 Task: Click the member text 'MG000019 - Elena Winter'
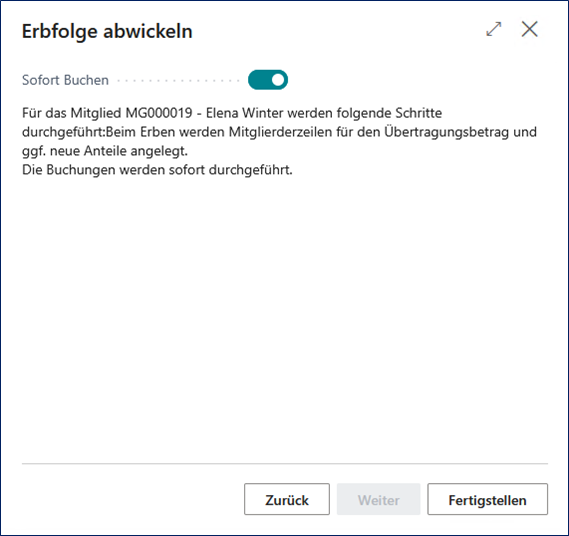click(204, 113)
